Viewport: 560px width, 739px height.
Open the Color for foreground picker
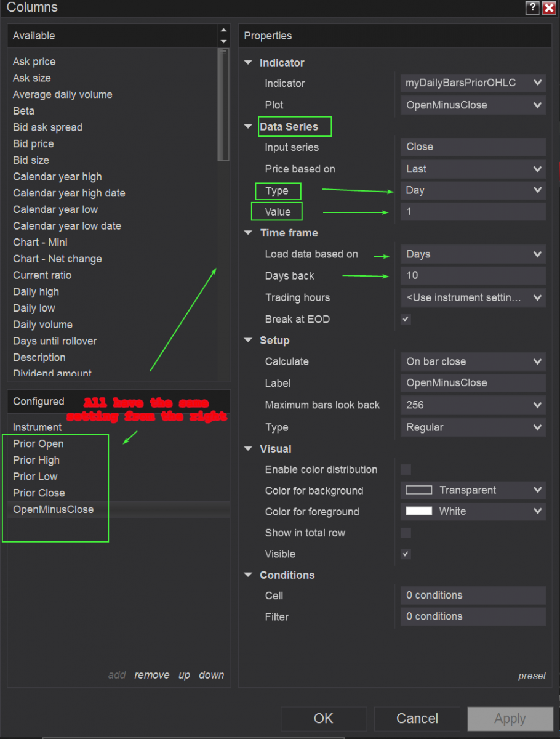473,511
